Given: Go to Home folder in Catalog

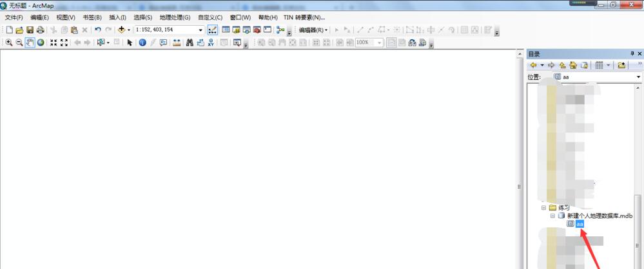Looking at the screenshot, I should 573,65.
